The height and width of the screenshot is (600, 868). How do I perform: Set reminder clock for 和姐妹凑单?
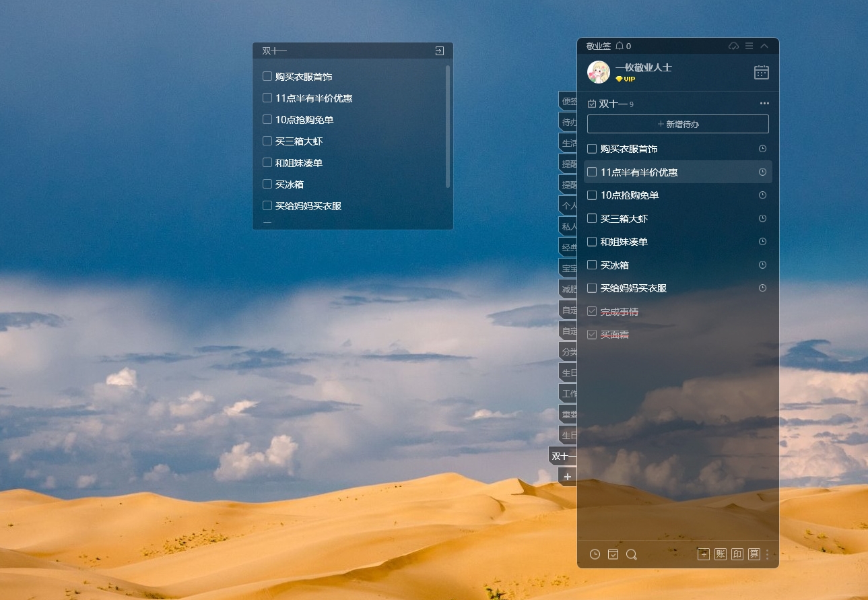pyautogui.click(x=762, y=242)
